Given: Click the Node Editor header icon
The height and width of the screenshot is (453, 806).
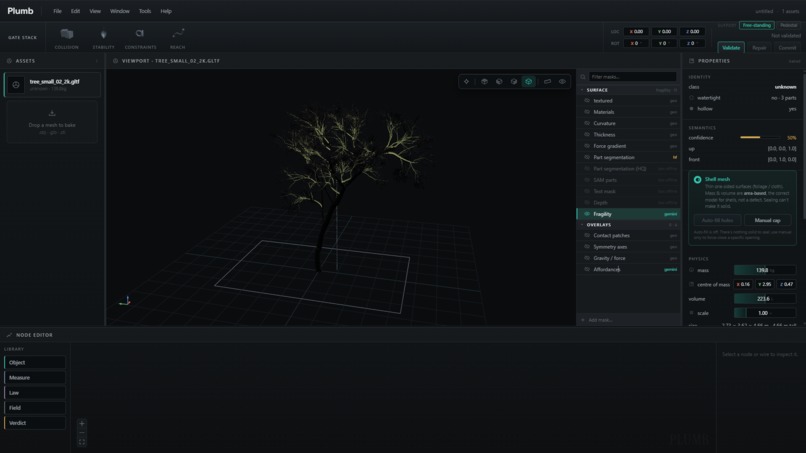Looking at the screenshot, I should click(9, 335).
